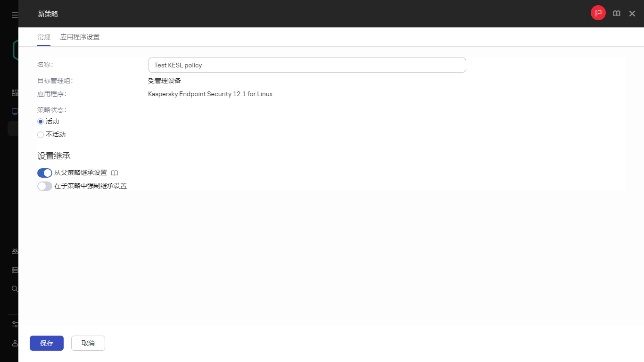Open the Users and Roles sidebar icon

click(x=14, y=251)
